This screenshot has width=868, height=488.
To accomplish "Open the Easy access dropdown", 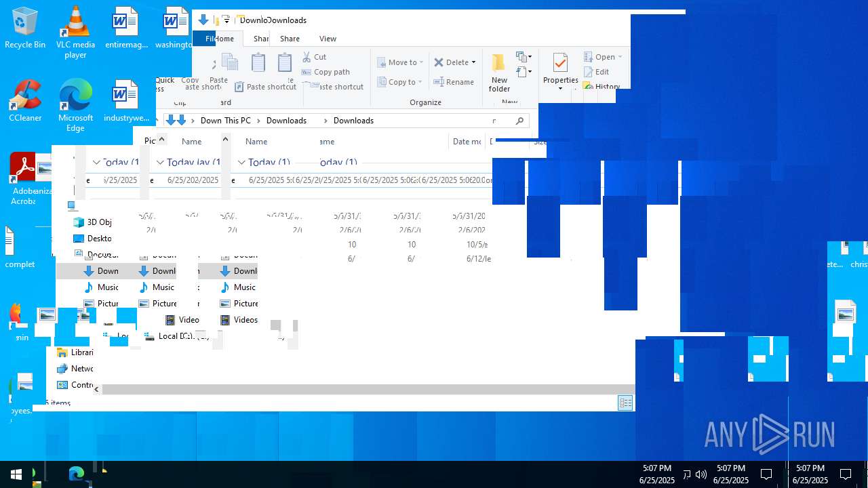I will [524, 71].
